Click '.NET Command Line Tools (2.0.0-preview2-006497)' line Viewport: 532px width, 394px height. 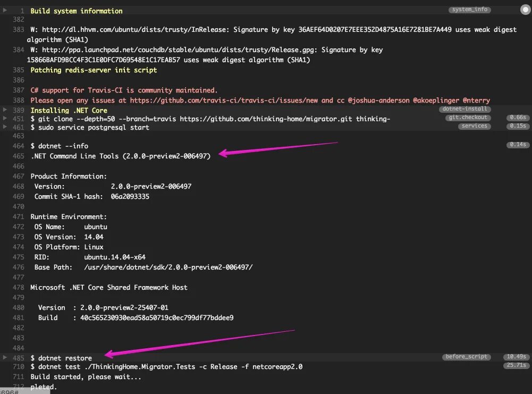point(121,156)
